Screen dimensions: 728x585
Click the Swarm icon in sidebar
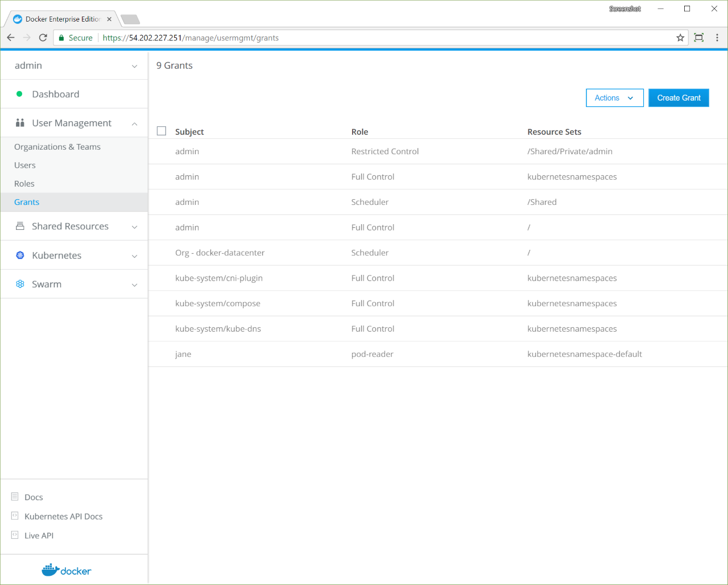[x=20, y=284]
